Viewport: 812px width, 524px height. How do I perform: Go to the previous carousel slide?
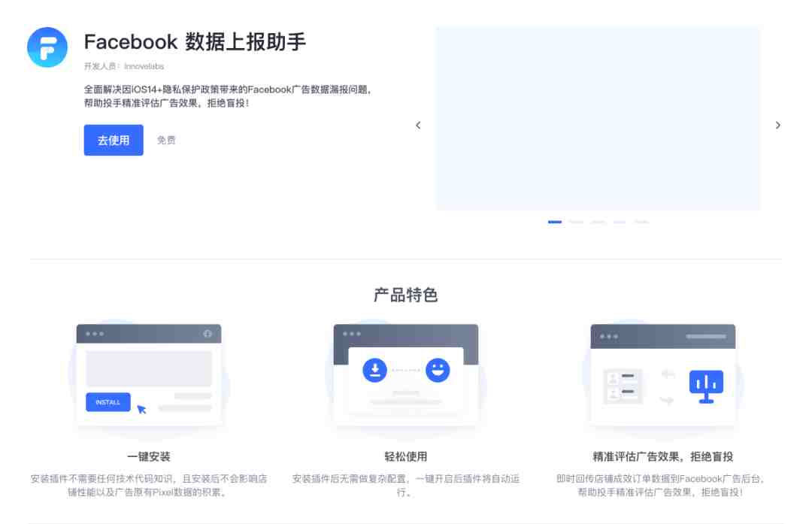419,126
